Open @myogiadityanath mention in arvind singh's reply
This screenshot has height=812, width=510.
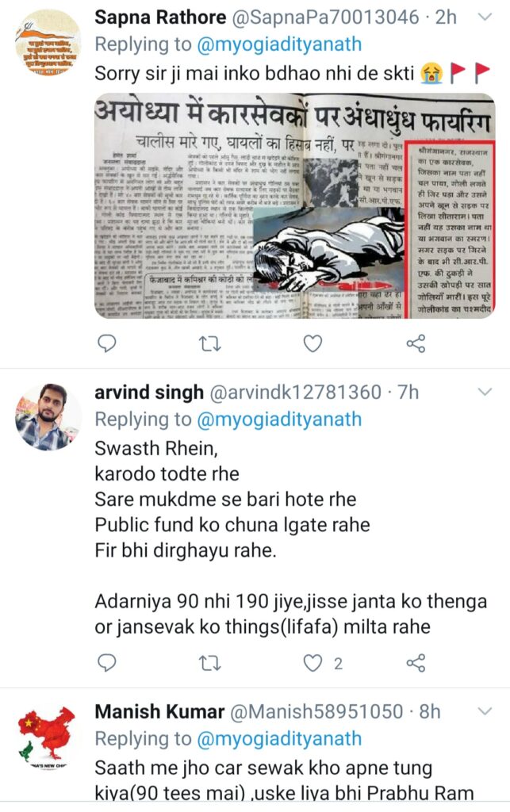click(279, 419)
